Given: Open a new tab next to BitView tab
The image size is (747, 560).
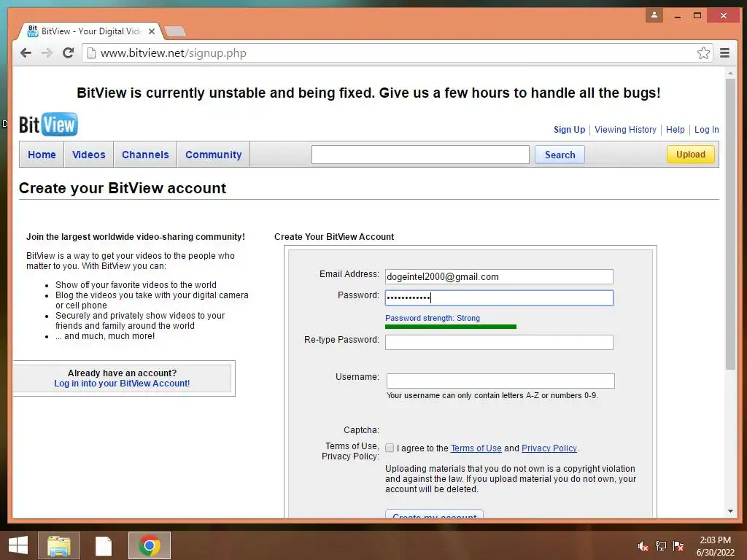Looking at the screenshot, I should click(x=175, y=32).
